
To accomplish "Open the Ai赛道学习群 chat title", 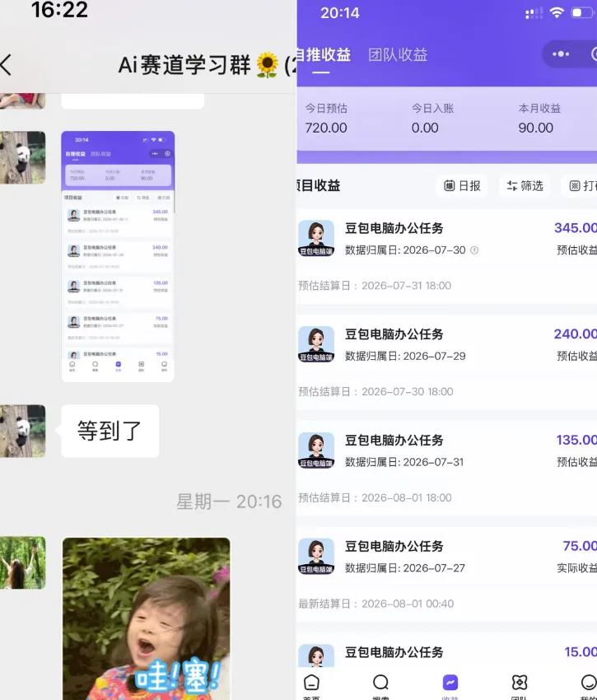I will [x=207, y=65].
